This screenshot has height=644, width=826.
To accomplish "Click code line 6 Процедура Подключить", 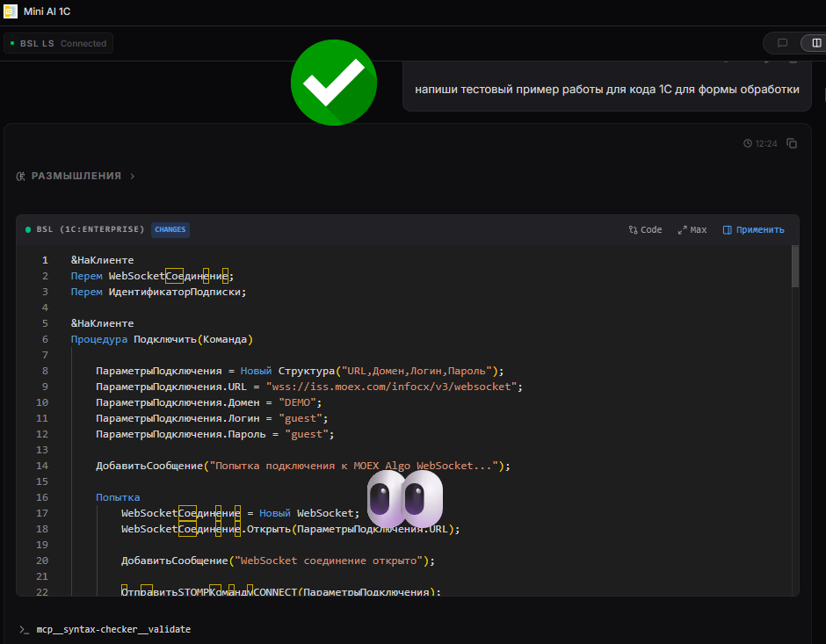I will [x=162, y=339].
